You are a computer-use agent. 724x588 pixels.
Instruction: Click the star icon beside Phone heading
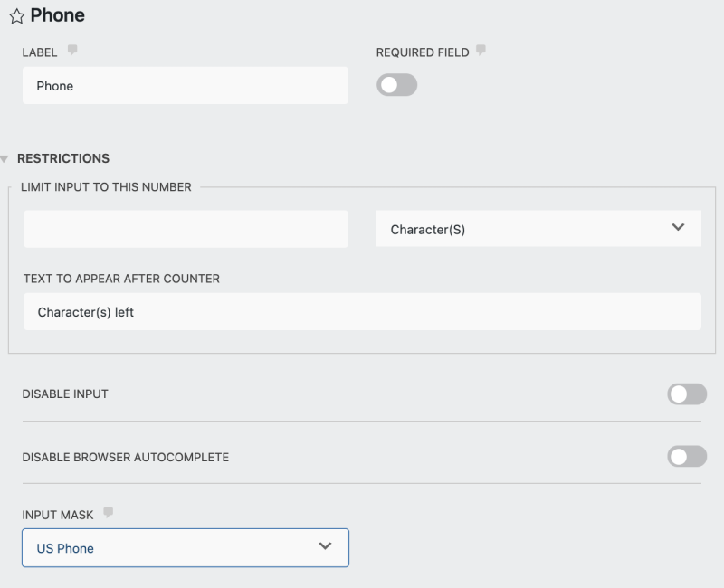[x=16, y=16]
